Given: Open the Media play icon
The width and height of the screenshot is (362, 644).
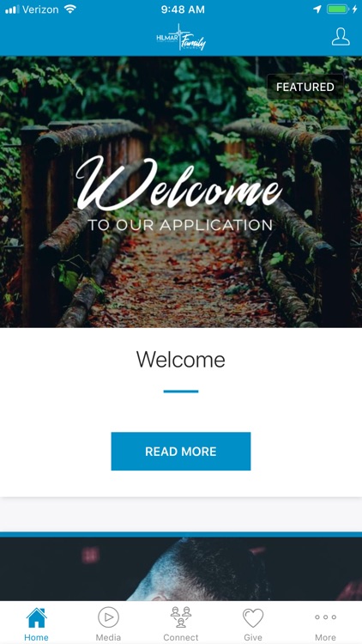Looking at the screenshot, I should click(108, 617).
